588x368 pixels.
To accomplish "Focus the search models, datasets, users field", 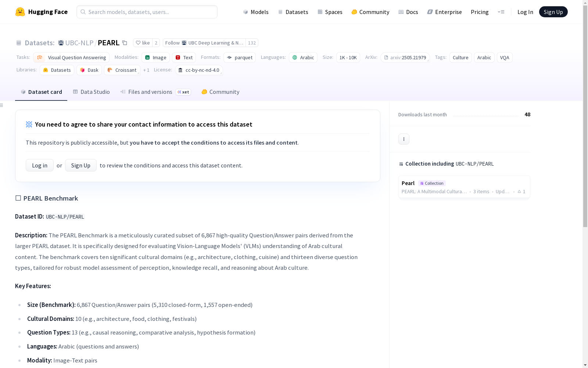I will tap(147, 12).
